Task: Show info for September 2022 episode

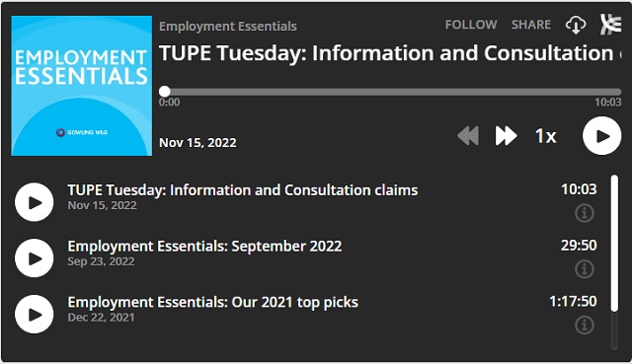Action: [585, 268]
